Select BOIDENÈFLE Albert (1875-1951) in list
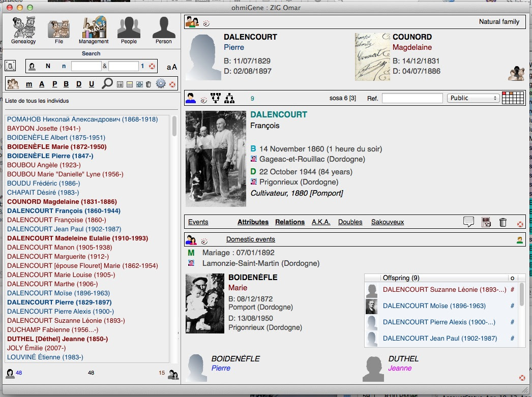The width and height of the screenshot is (532, 397). click(56, 138)
